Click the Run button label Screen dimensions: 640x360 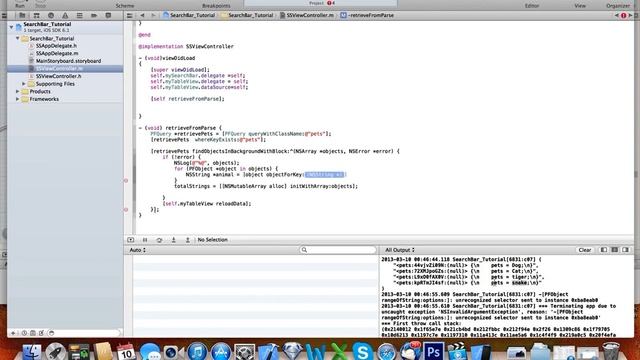pos(20,5)
